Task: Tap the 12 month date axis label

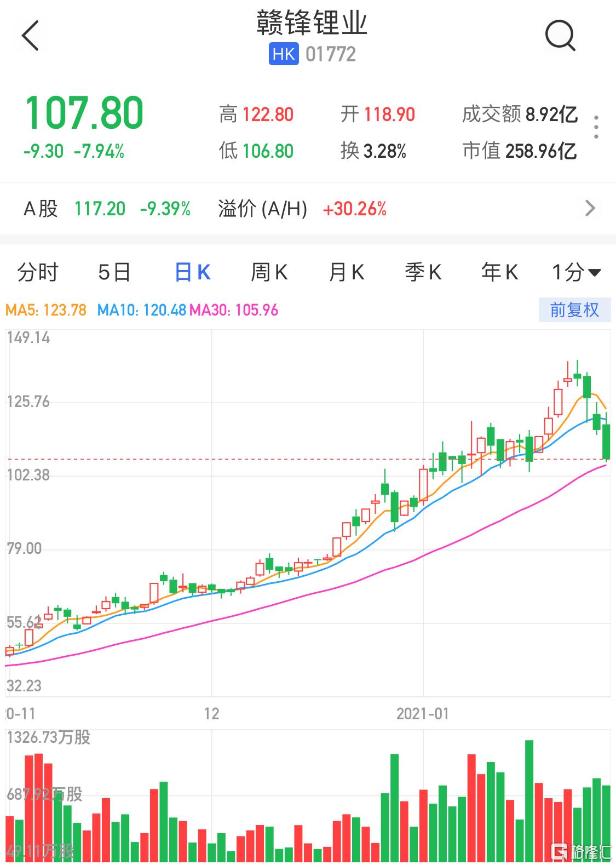Action: (211, 713)
